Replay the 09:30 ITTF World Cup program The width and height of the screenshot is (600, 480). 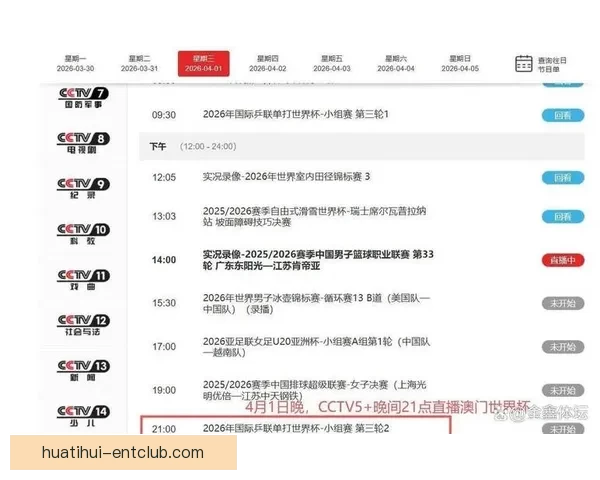coord(563,116)
